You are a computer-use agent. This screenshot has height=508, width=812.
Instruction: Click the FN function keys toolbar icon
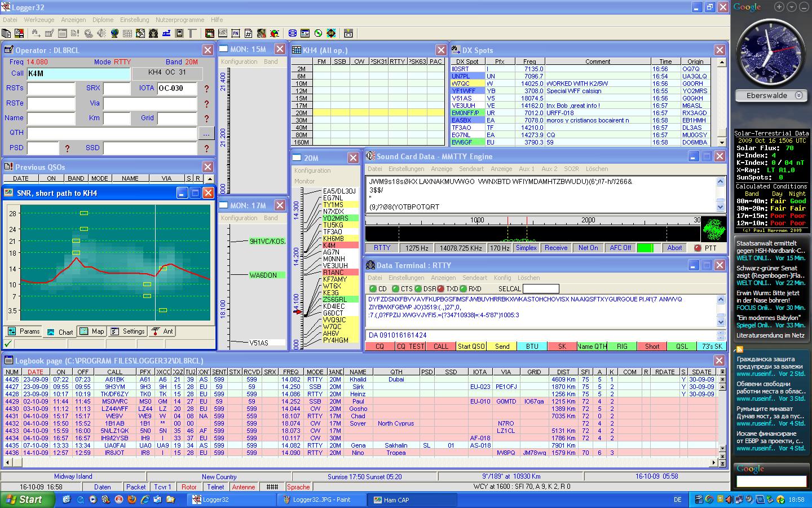coord(236,33)
